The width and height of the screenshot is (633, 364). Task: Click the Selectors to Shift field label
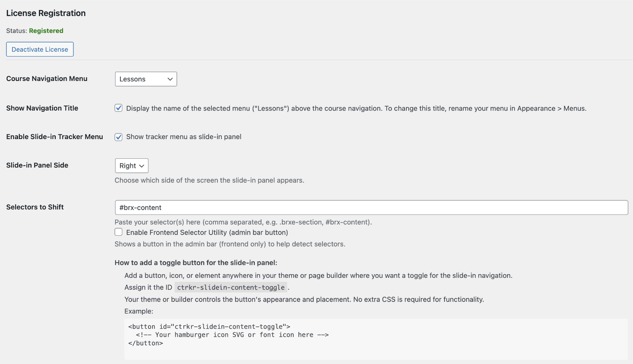(35, 207)
